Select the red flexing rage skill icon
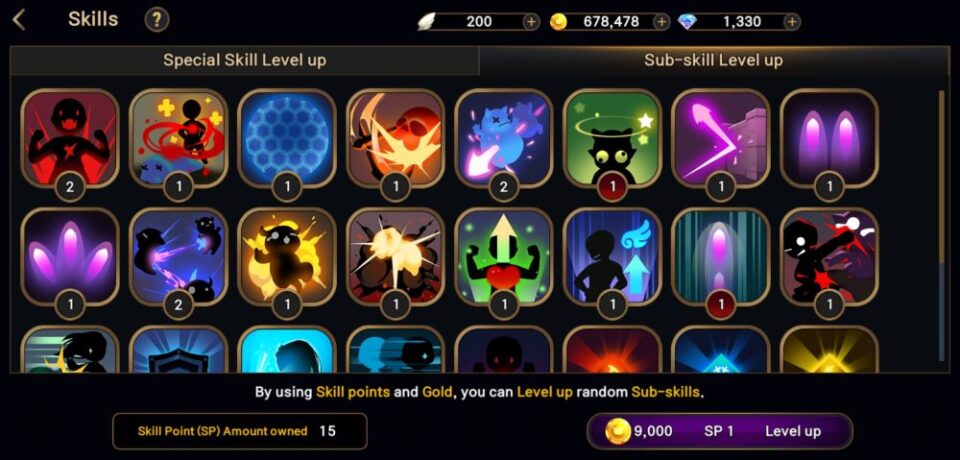This screenshot has height=460, width=960. click(70, 138)
